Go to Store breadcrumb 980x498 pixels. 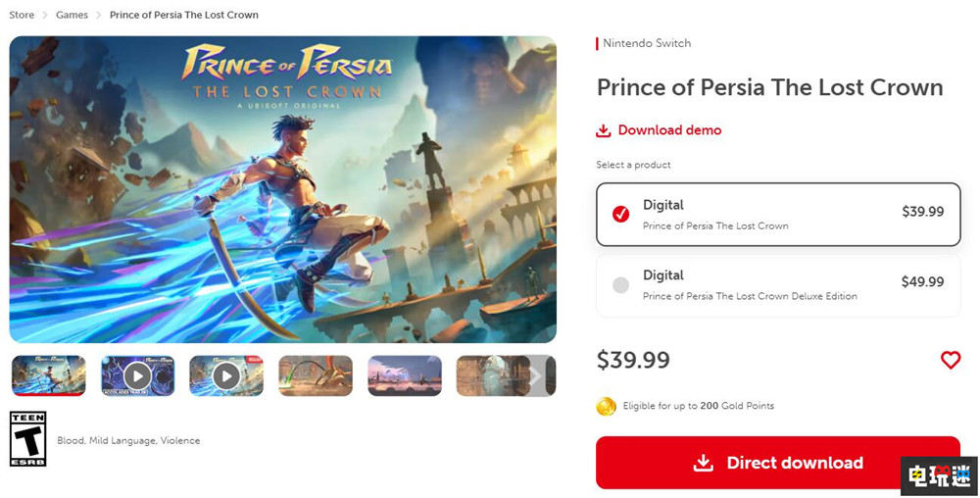(x=22, y=15)
